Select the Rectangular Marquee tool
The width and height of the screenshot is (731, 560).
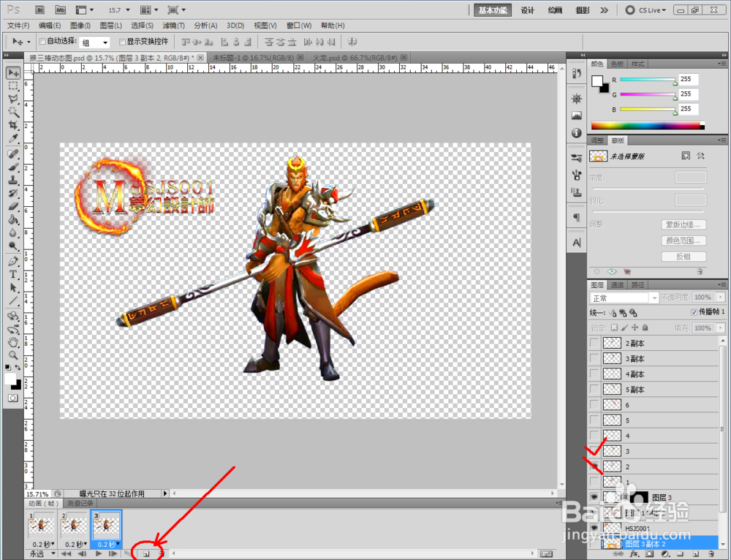coord(13,86)
